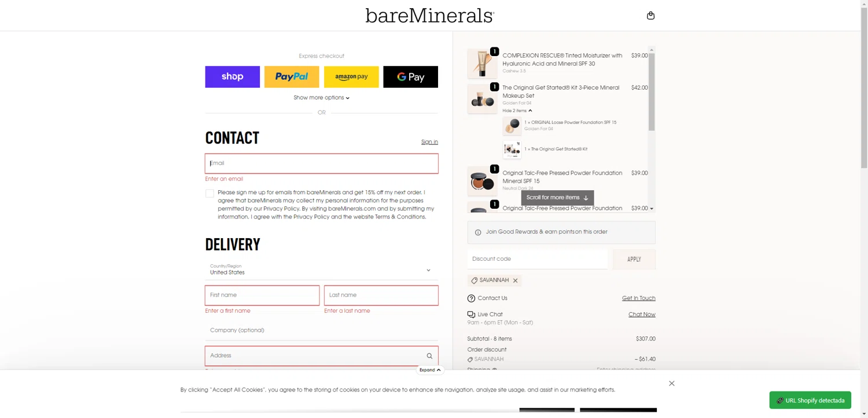
Task: Click the Email input field
Action: click(x=321, y=164)
